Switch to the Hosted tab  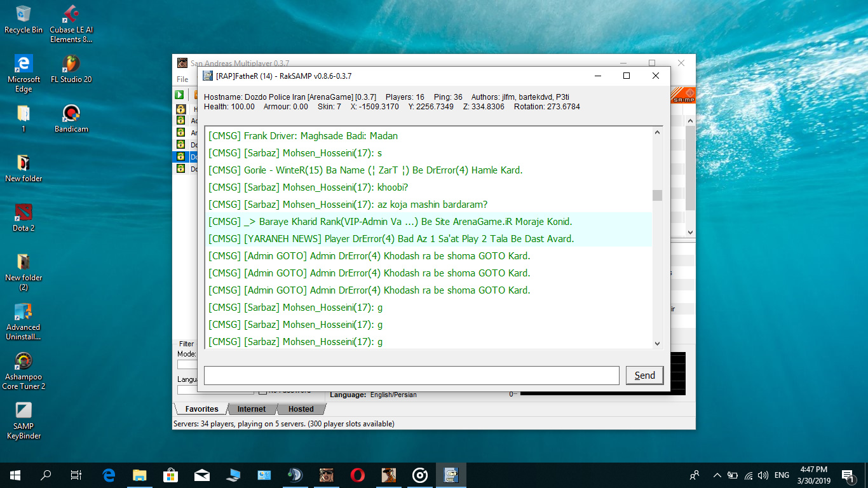301,409
